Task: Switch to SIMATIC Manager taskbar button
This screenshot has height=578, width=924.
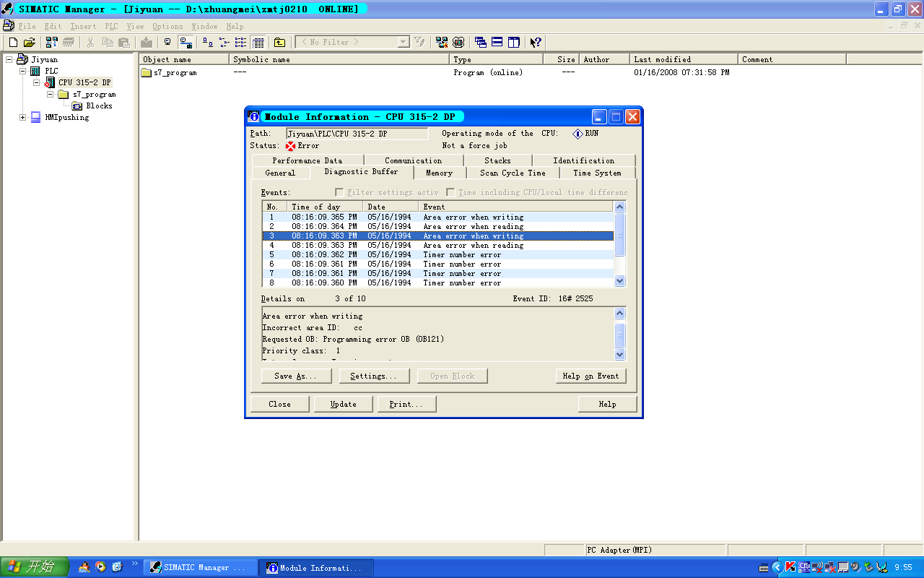Action: click(x=200, y=568)
